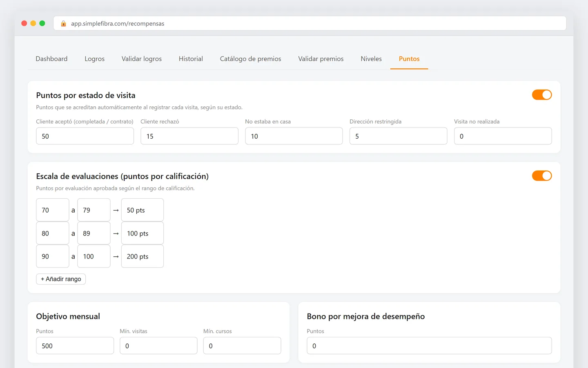The image size is (588, 368).
Task: Select the No estaba en casa field
Action: click(294, 136)
